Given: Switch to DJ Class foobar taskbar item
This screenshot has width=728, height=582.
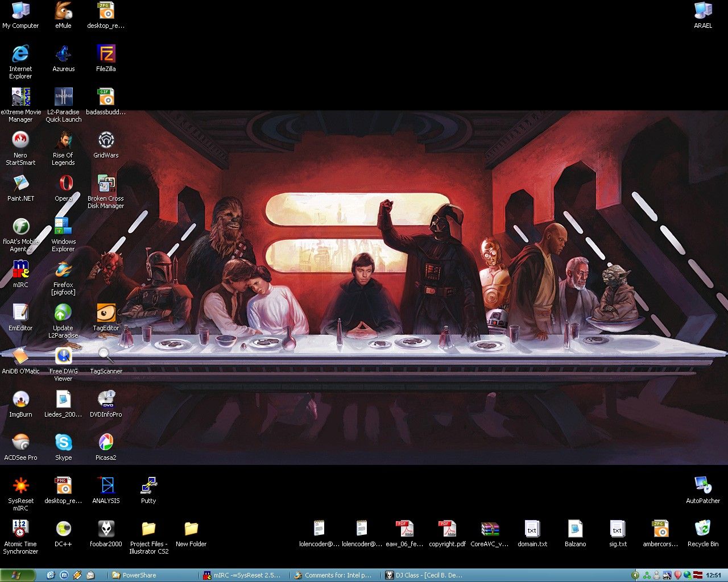Looking at the screenshot, I should click(425, 575).
